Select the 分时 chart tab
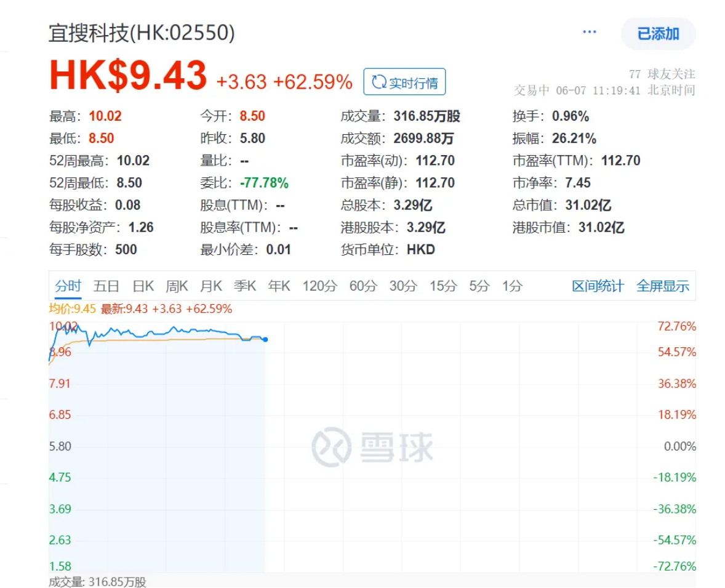Image resolution: width=725 pixels, height=588 pixels. pyautogui.click(x=68, y=286)
